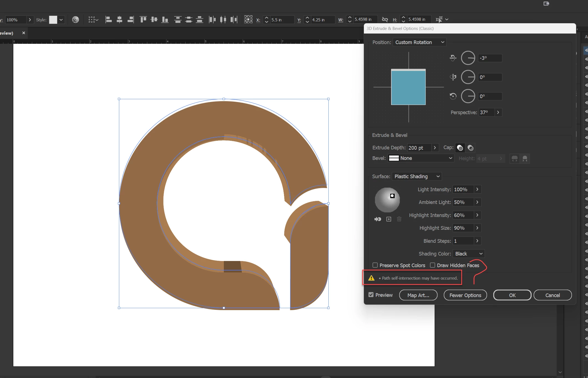
Task: Move light to back of object icon
Action: 378,219
